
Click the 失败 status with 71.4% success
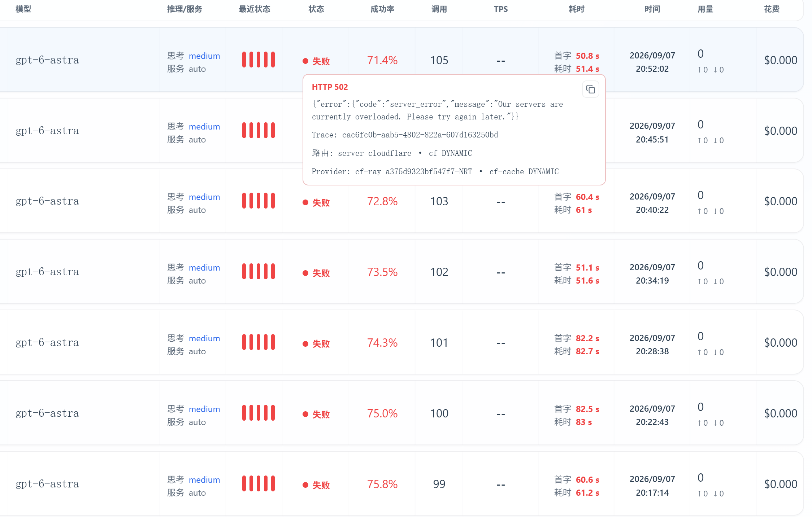316,61
